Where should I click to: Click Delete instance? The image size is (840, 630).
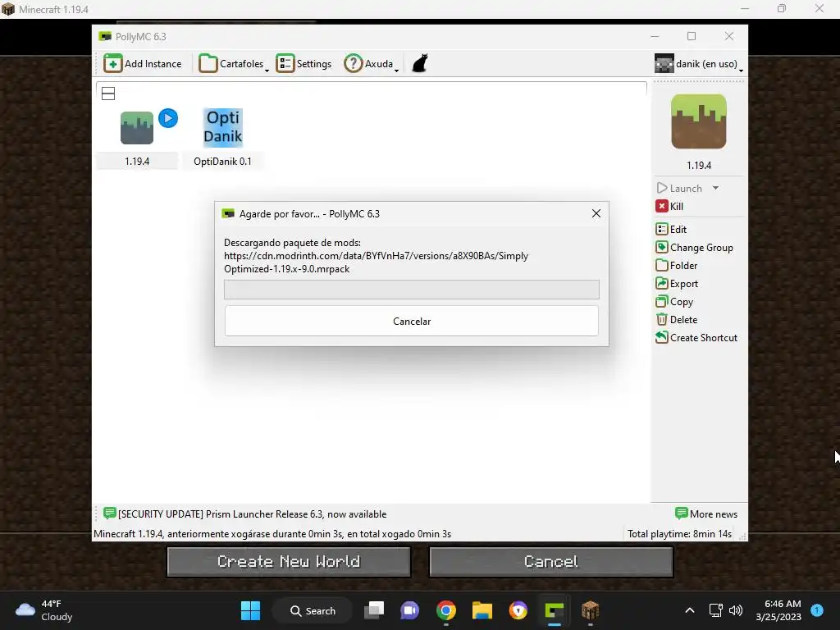coord(677,320)
